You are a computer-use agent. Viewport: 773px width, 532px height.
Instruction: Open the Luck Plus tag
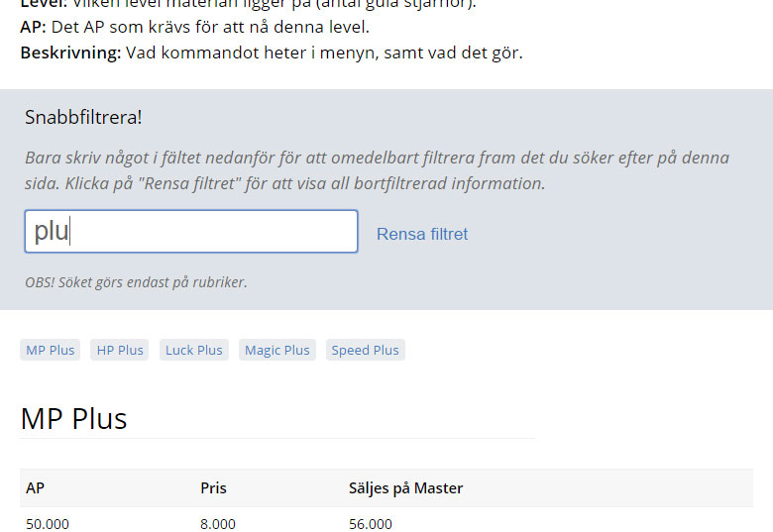point(193,350)
